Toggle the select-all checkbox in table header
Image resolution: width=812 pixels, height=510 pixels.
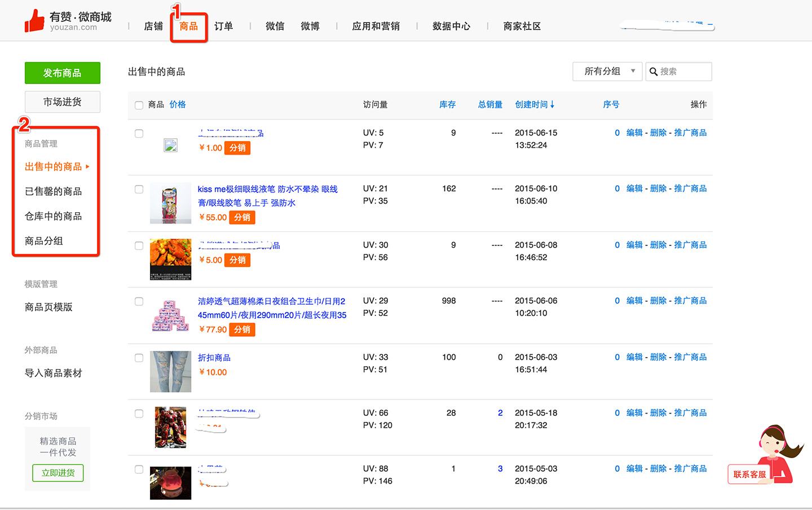point(139,105)
